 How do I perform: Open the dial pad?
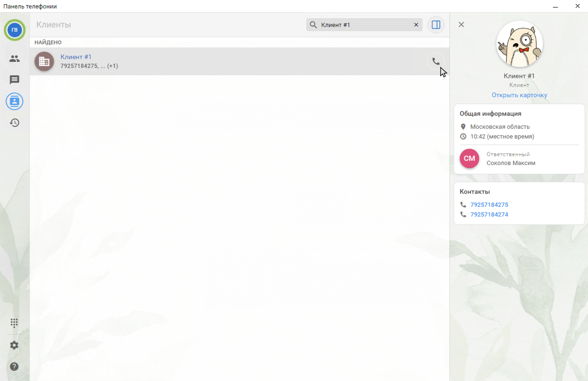(x=14, y=323)
